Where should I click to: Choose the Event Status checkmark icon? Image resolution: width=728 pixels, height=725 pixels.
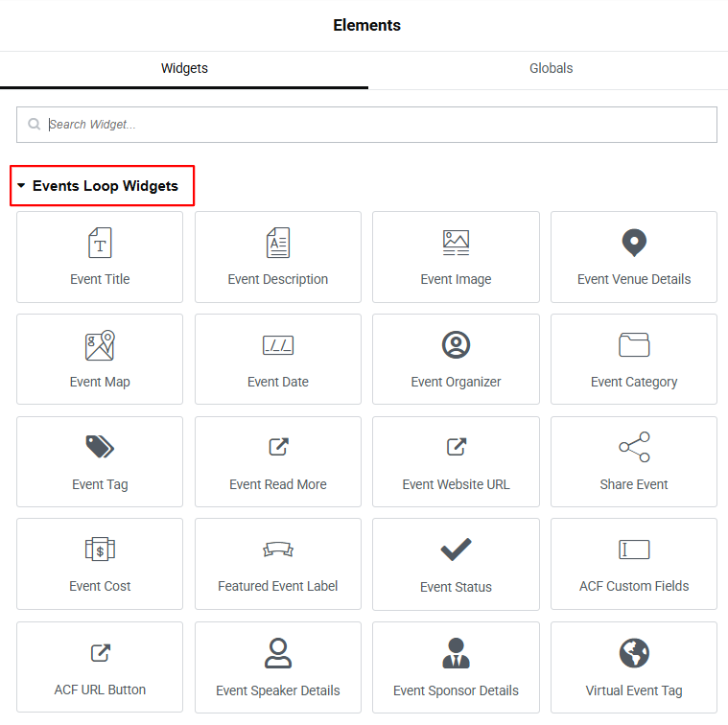pyautogui.click(x=456, y=550)
